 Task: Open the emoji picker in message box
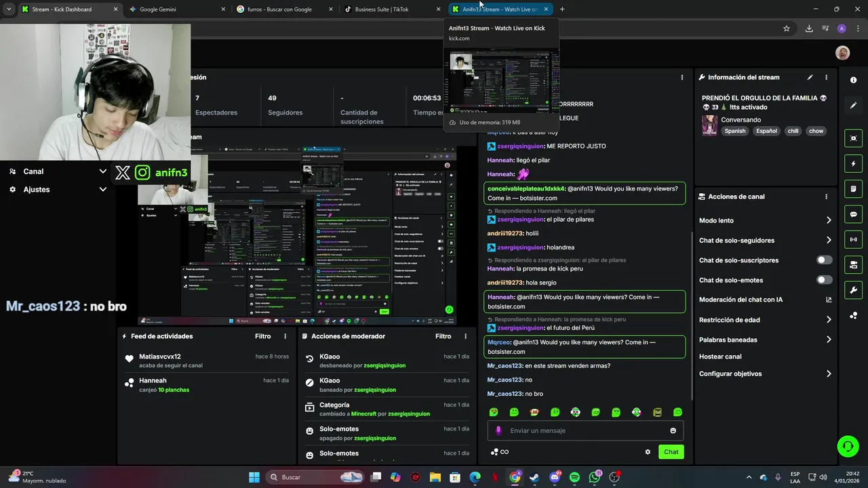click(673, 430)
